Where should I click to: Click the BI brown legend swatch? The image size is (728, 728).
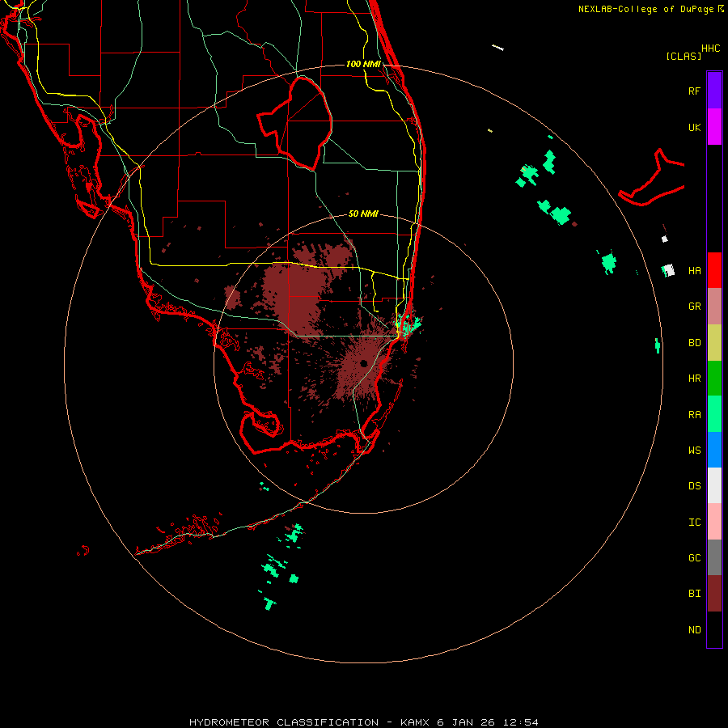714,594
